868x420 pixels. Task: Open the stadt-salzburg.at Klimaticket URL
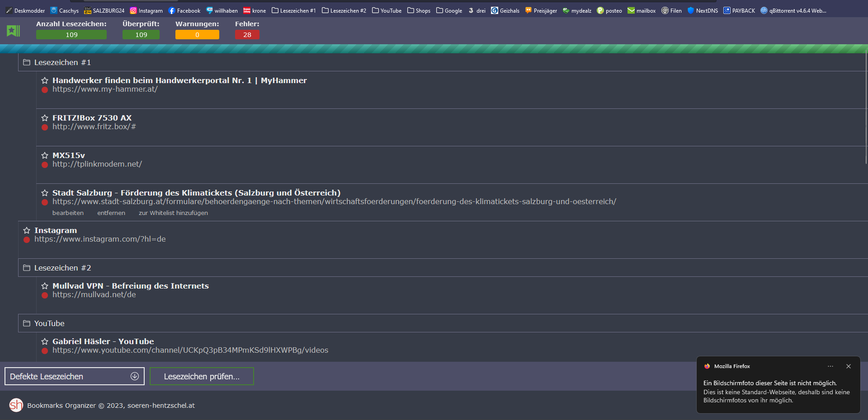point(334,202)
